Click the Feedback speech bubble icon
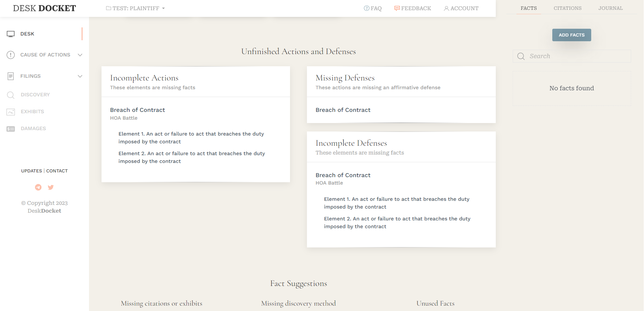The height and width of the screenshot is (311, 644). 397,8
